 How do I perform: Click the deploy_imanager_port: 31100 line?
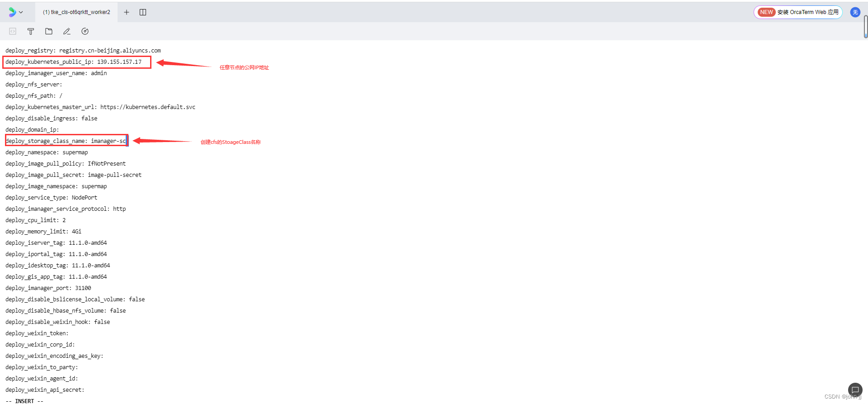point(48,288)
